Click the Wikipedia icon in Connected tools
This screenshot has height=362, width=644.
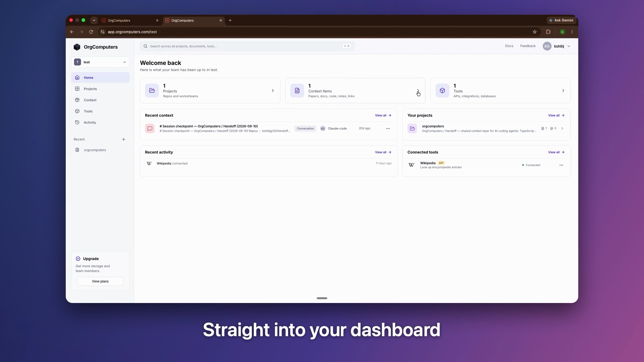(x=411, y=165)
